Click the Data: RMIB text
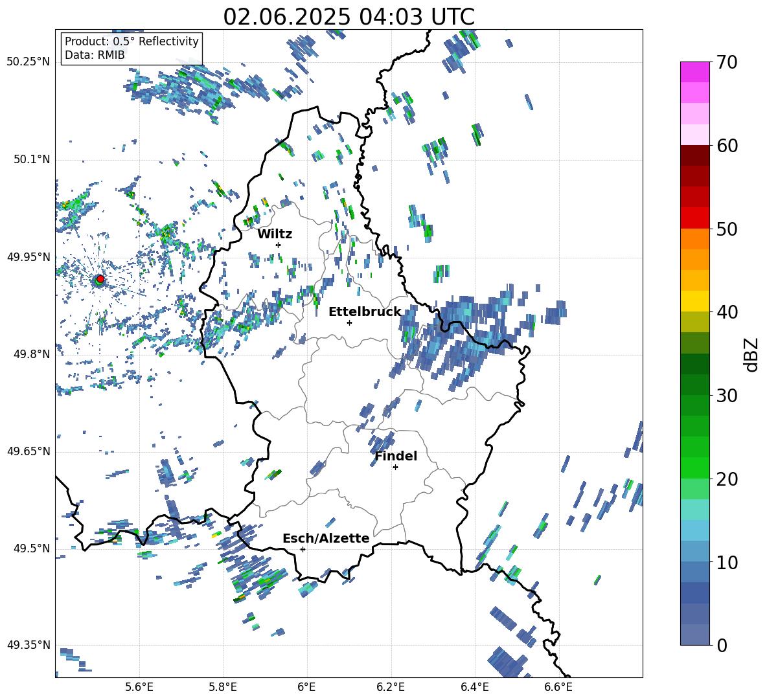767x700 pixels. (x=95, y=55)
